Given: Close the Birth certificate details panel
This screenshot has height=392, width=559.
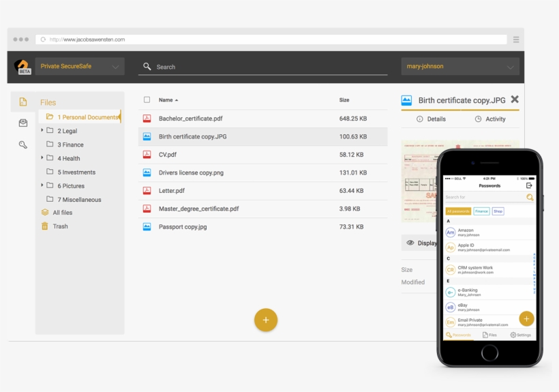Looking at the screenshot, I should pos(515,100).
